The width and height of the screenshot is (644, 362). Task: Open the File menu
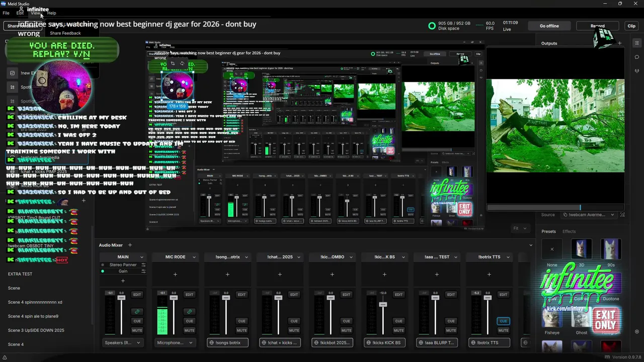point(6,13)
